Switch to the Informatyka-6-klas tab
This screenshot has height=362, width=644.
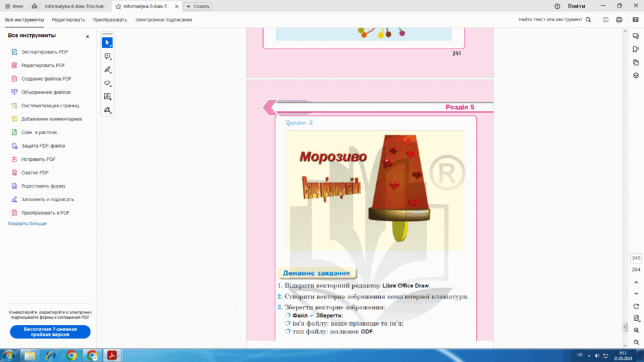(75, 6)
